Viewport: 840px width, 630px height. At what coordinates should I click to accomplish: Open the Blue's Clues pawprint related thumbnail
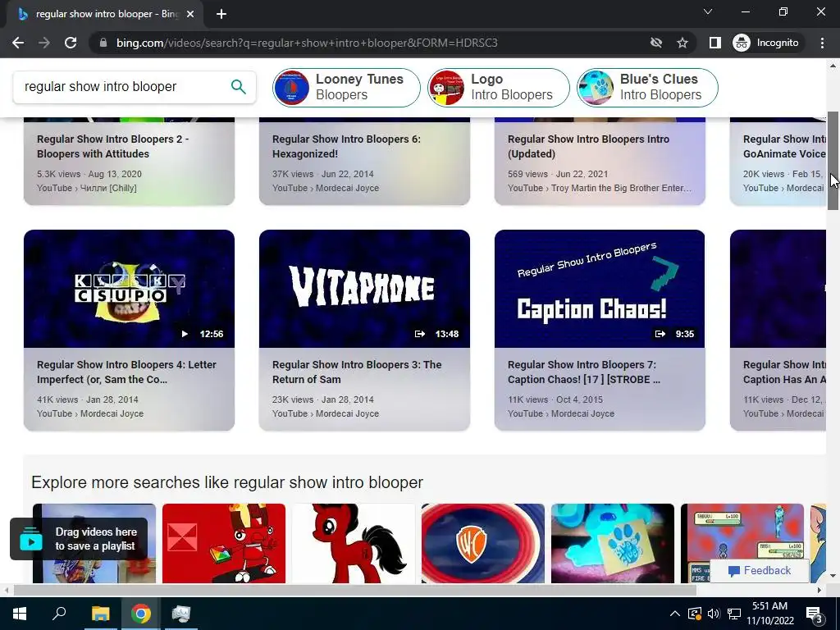tap(613, 543)
